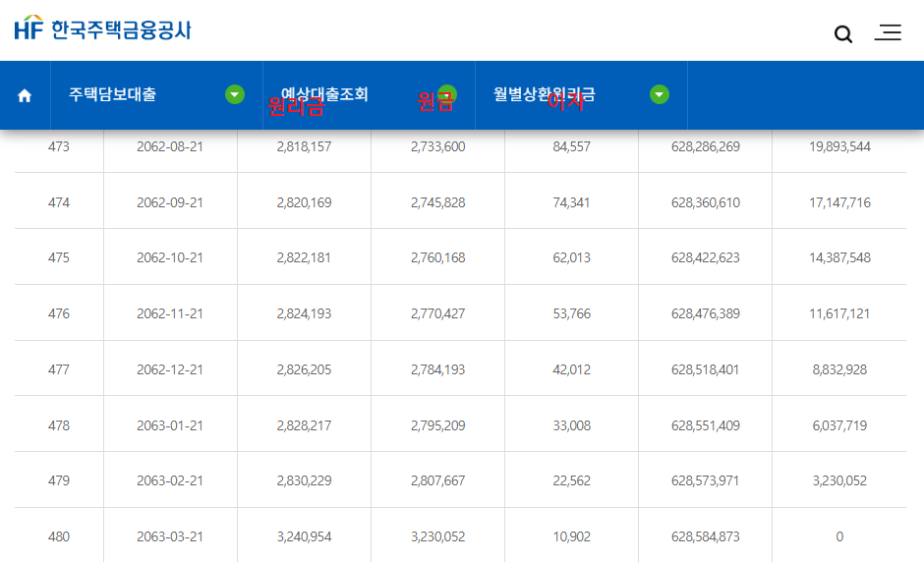
Task: Select date cell 2063-03-21
Action: [x=170, y=536]
